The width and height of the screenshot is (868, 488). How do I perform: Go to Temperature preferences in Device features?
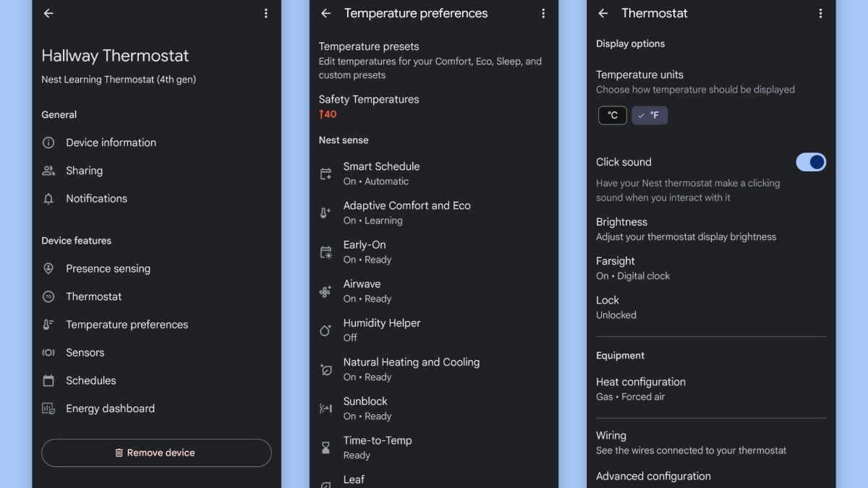tap(127, 325)
